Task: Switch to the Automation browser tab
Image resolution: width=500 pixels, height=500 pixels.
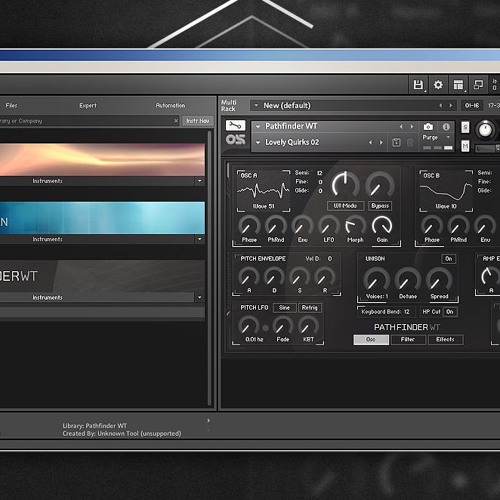Action: 170,105
